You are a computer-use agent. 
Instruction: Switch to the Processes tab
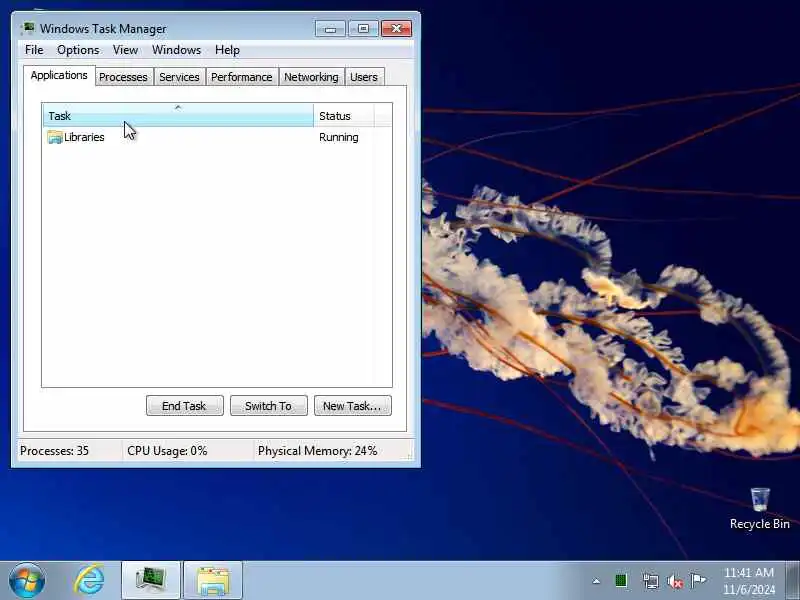[123, 77]
